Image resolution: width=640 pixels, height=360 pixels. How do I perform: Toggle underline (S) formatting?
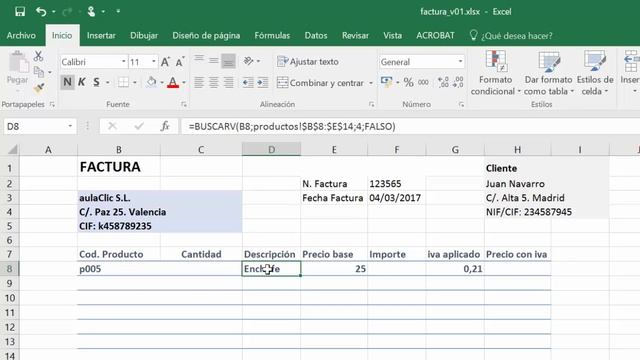coord(96,82)
